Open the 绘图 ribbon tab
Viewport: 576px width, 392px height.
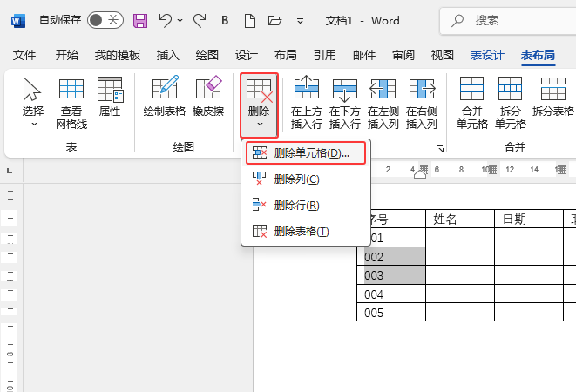coord(207,55)
